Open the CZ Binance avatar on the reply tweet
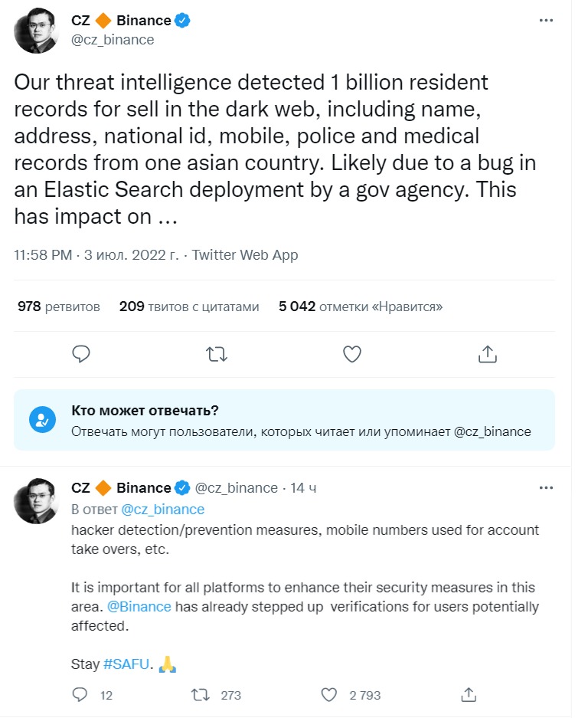 (36, 502)
